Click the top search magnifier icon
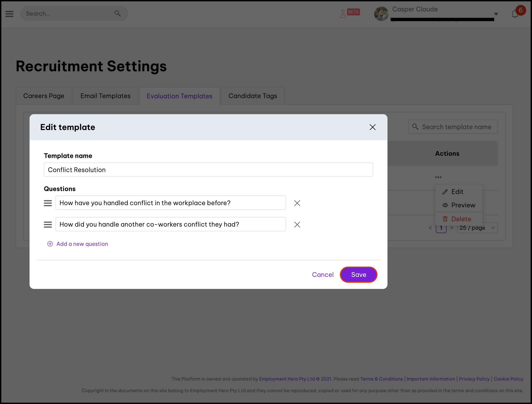 click(x=117, y=13)
